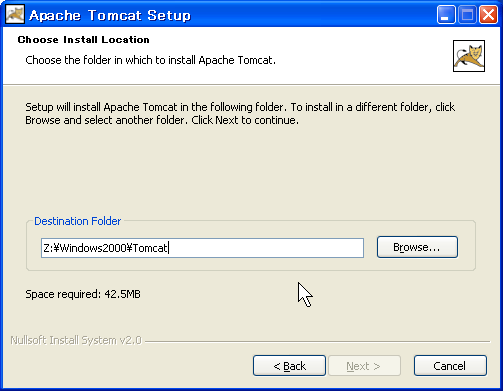Click the separator line beside the Nullsoft label
The image size is (503, 391).
coord(318,341)
